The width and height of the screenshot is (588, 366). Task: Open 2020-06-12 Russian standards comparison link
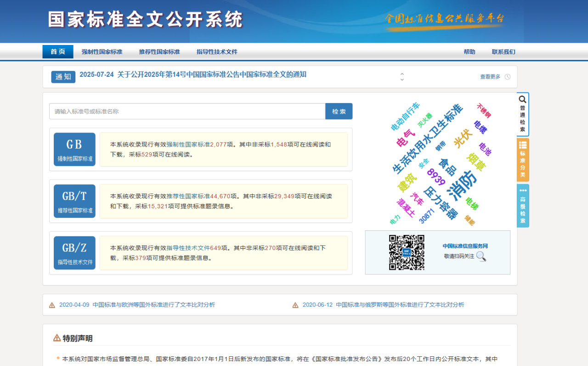point(383,305)
